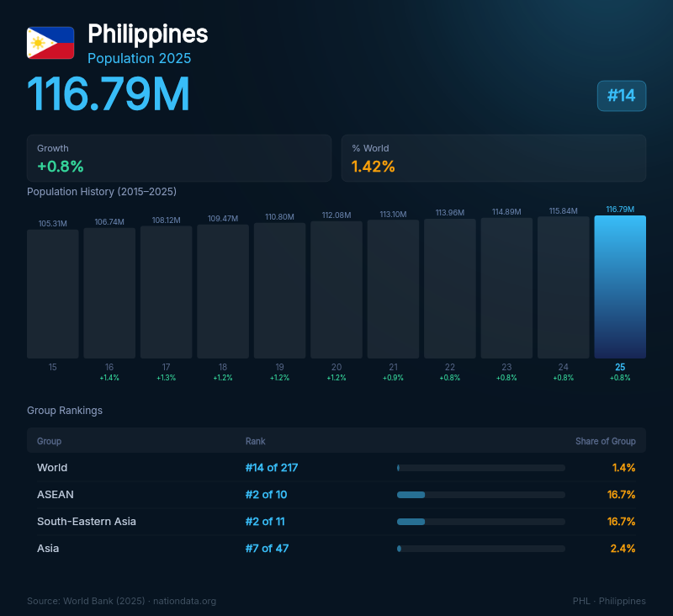Select the 2015 bar labeled 105.31M
Viewport: 673px width, 616px height.
(53, 294)
